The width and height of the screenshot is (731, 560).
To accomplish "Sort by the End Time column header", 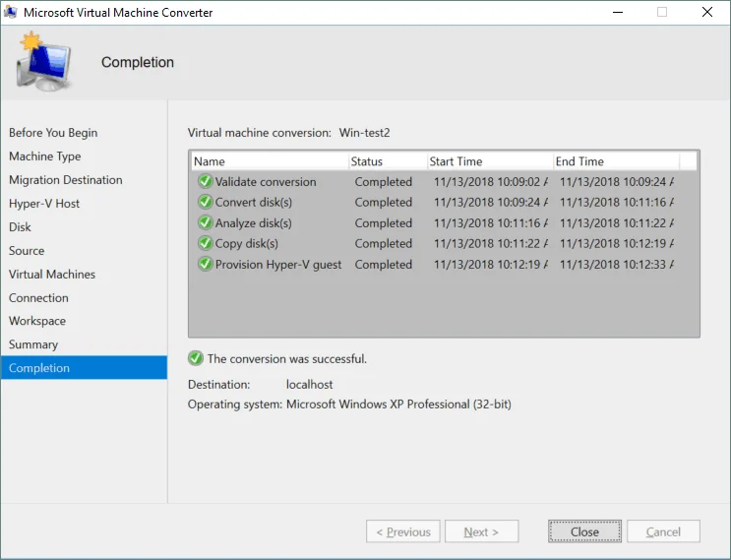I will (x=616, y=161).
